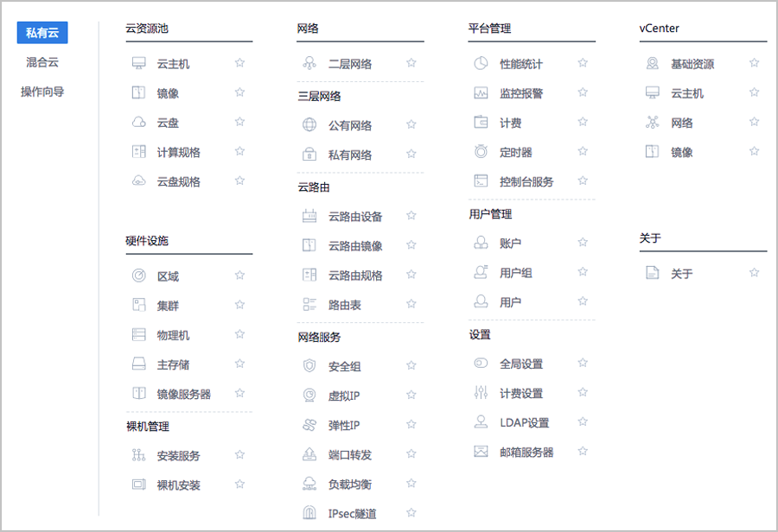This screenshot has height=532, width=778.
Task: Switch to the 混合云 tab
Action: coord(42,62)
